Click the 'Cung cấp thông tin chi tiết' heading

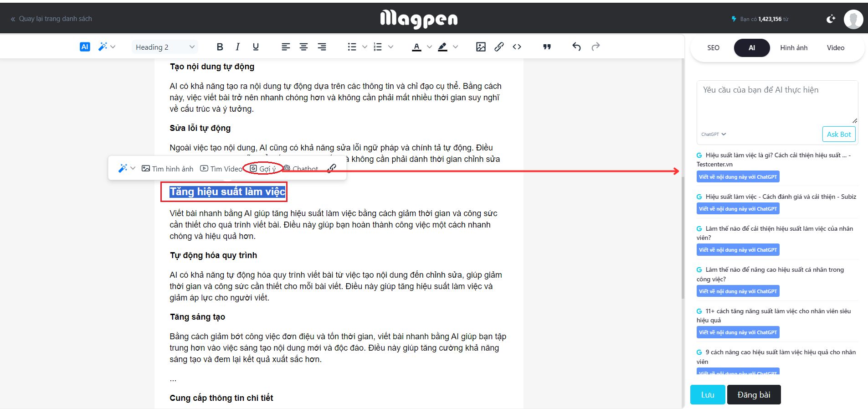tap(221, 398)
